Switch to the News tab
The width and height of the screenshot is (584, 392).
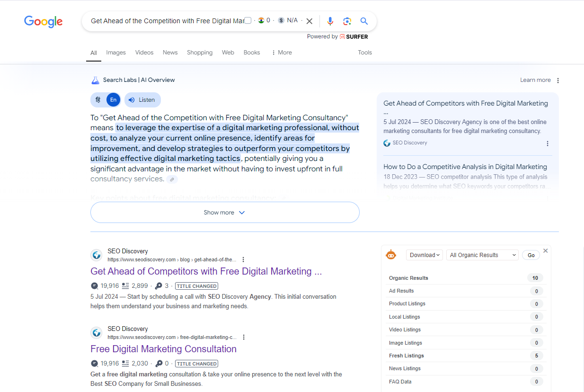(x=170, y=53)
